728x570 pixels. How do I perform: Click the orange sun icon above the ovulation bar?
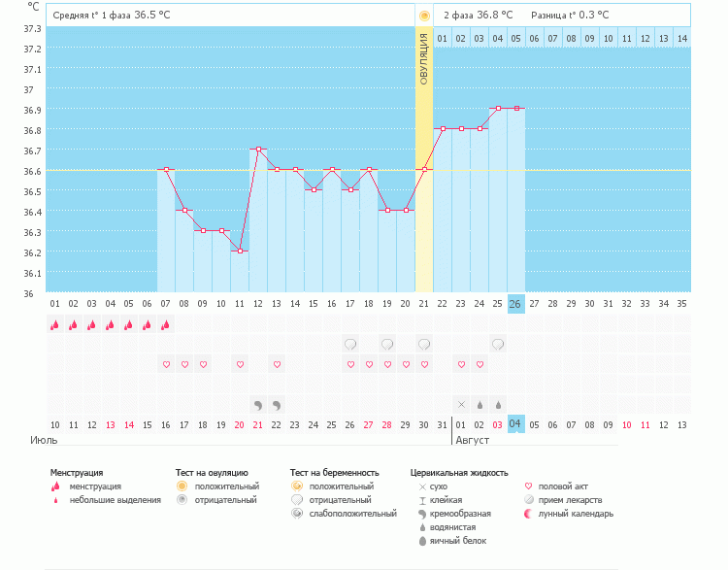point(424,16)
